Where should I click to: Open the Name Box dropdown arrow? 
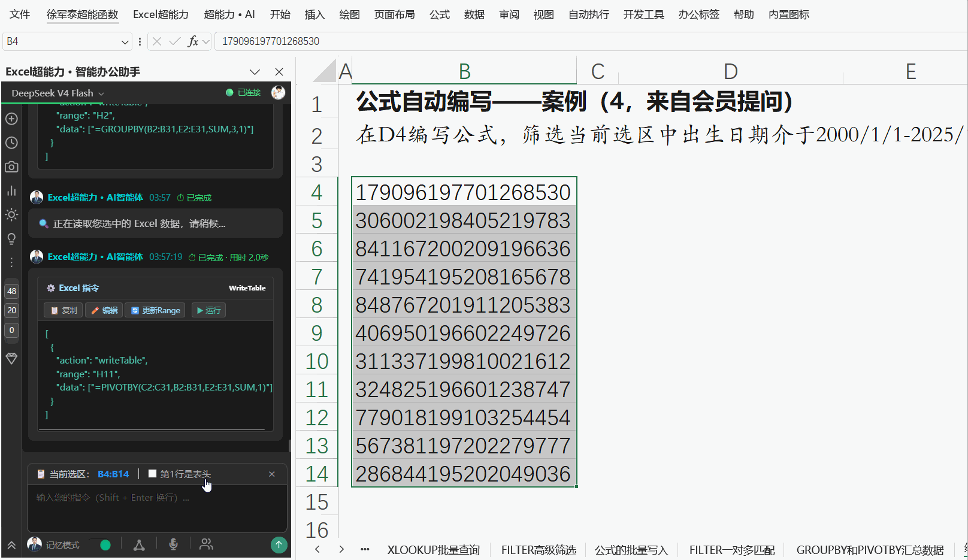click(125, 42)
